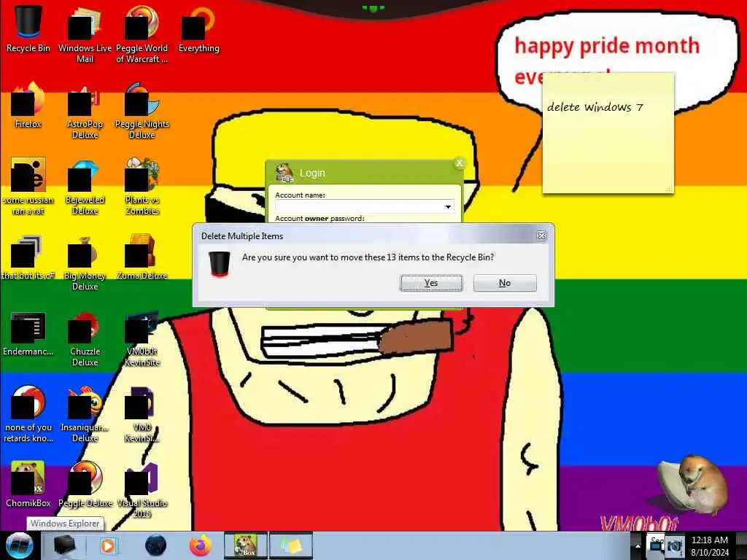747x560 pixels.
Task: Open the Windows Start orb
Action: [19, 545]
